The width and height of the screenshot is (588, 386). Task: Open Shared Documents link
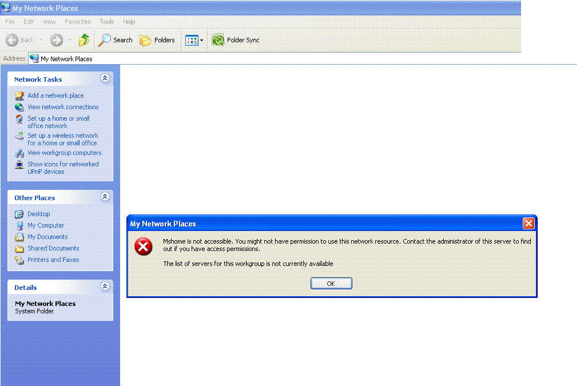tap(53, 248)
